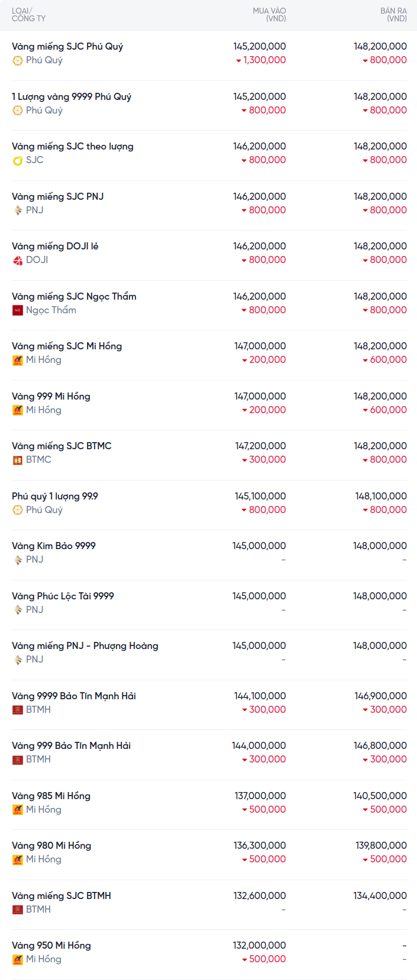The height and width of the screenshot is (980, 417).
Task: Click the PNJ logo under Vàng Kim Bảo 9999
Action: [x=18, y=560]
